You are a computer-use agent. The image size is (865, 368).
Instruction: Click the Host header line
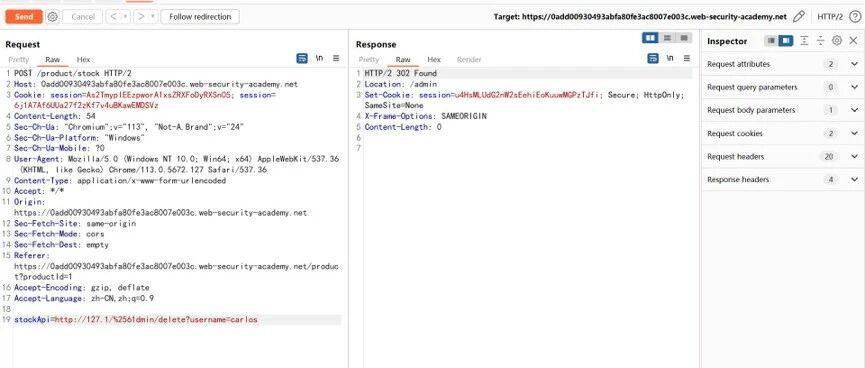click(x=156, y=84)
